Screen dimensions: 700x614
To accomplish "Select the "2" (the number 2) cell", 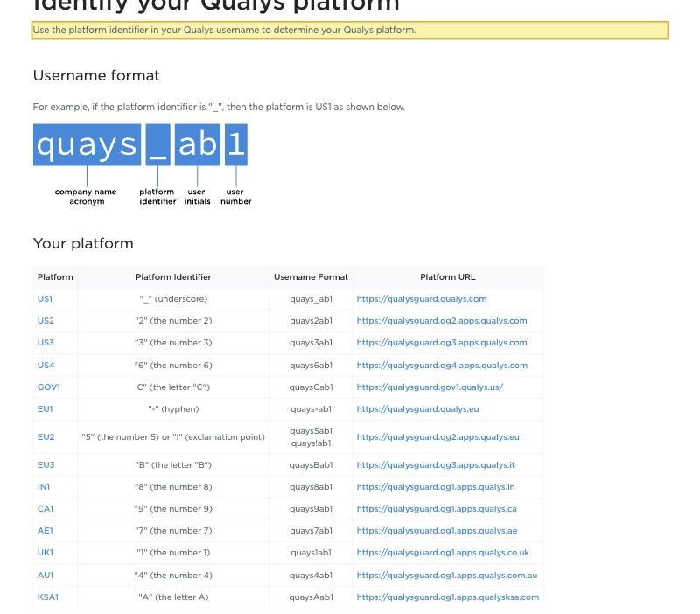I will click(173, 320).
